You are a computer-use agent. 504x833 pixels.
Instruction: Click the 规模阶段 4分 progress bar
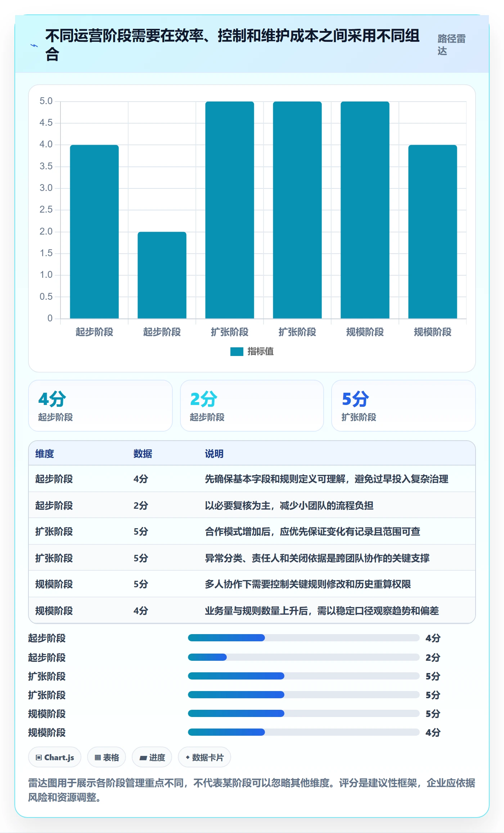303,732
